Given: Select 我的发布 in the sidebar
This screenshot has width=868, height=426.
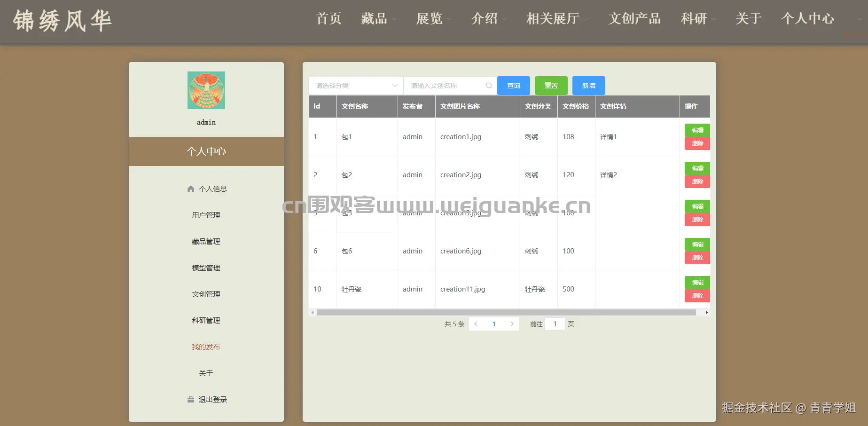Looking at the screenshot, I should point(206,347).
